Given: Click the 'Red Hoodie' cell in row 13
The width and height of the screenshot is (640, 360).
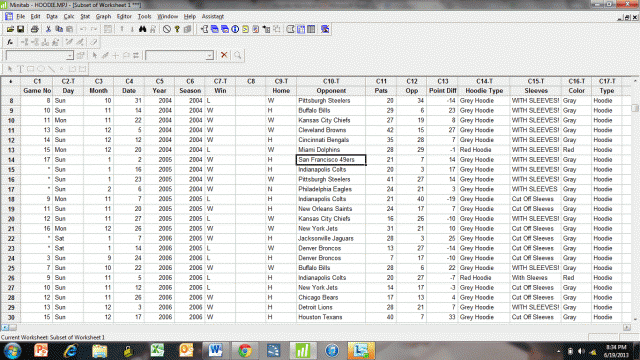Looking at the screenshot, I should (x=484, y=150).
